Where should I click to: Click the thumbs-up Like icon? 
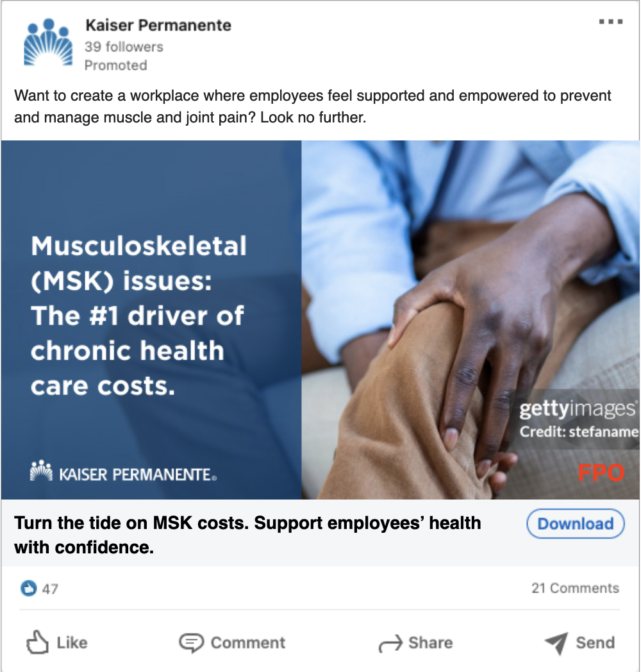pos(37,642)
